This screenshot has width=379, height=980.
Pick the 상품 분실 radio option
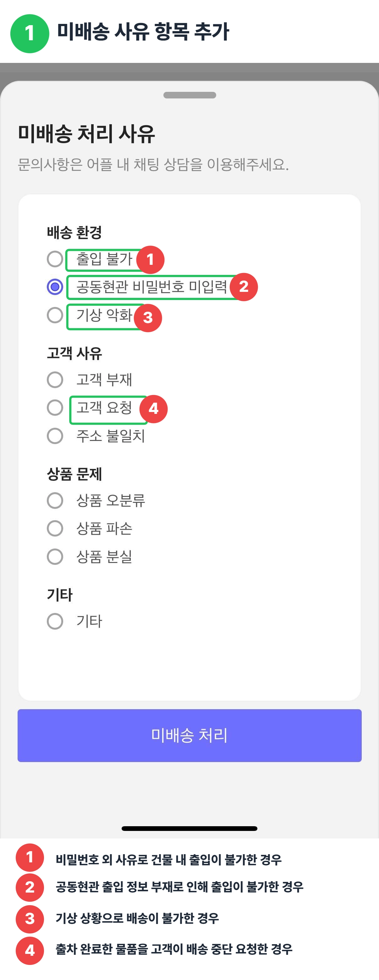tap(55, 557)
